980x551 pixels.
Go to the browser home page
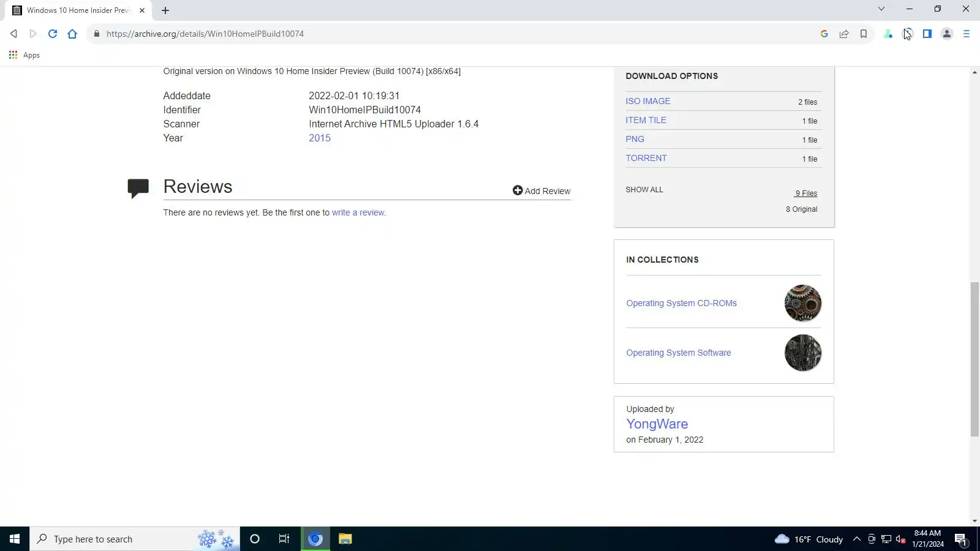(x=72, y=34)
